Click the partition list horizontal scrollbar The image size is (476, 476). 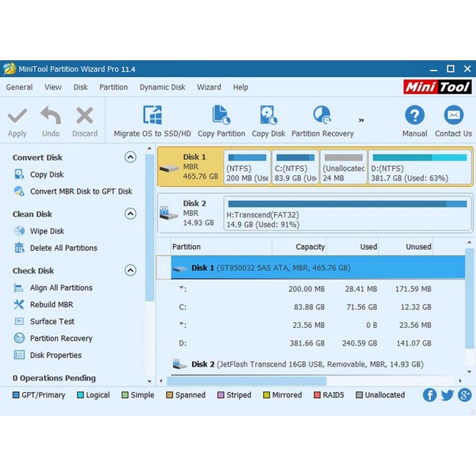tap(247, 380)
